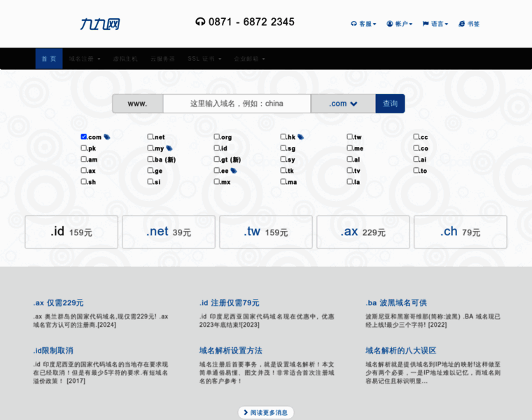
Task: Open the .ax 229元 price card
Action: 363,232
